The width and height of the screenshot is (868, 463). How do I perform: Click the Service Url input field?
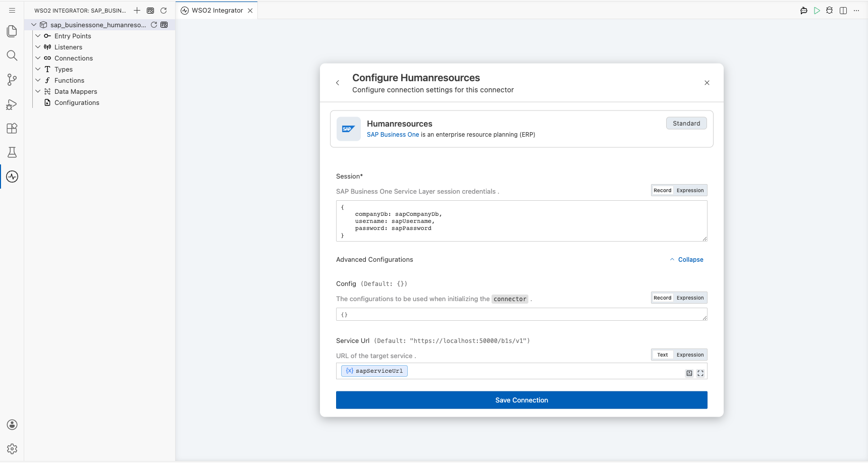point(522,371)
